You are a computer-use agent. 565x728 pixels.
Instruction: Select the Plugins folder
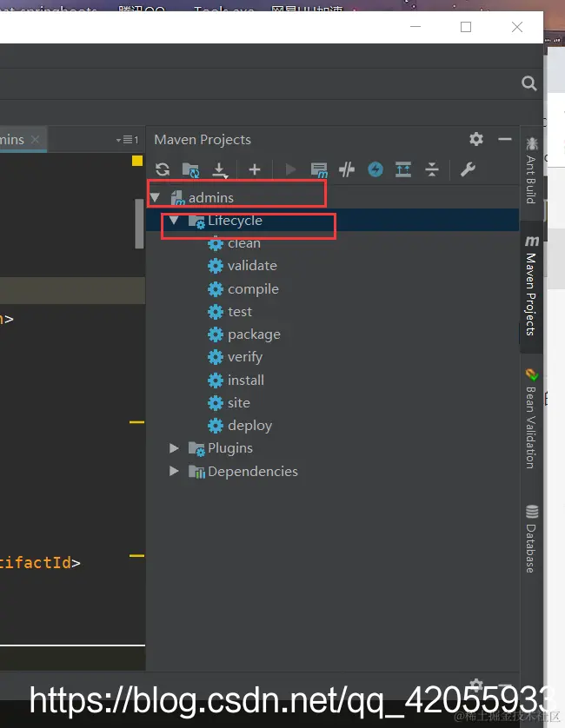tap(230, 448)
